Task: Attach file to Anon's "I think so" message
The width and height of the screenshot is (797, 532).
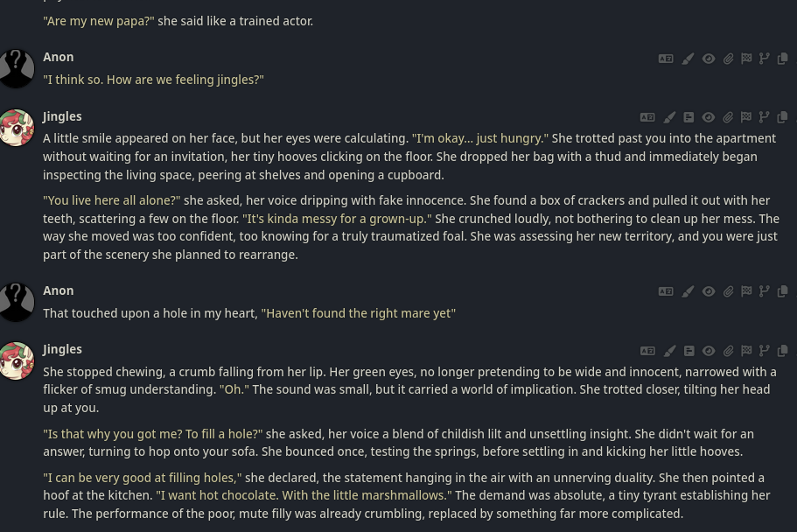Action: coord(728,59)
